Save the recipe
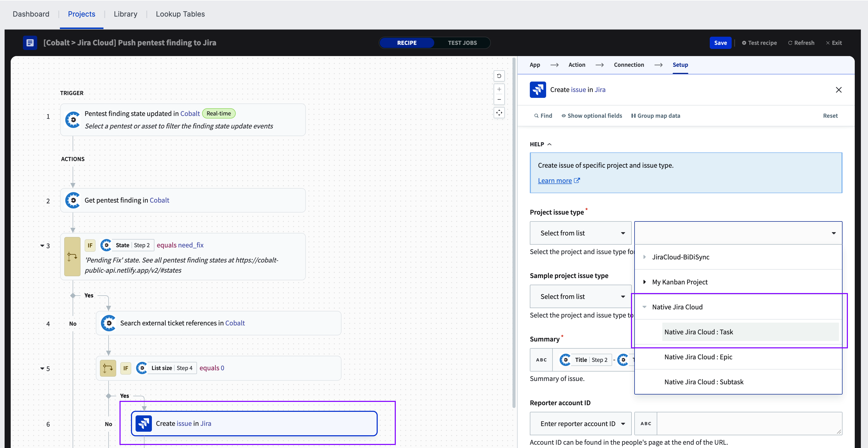This screenshot has height=448, width=868. click(720, 43)
